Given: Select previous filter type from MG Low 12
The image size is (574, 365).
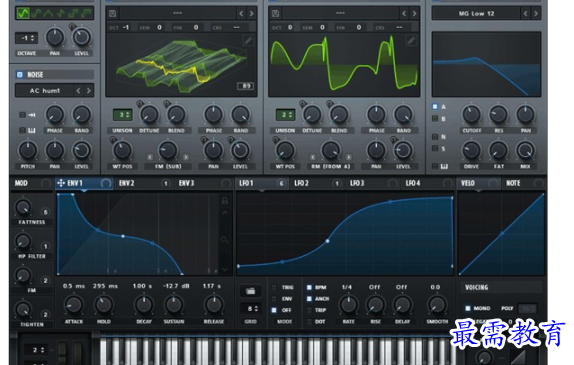Looking at the screenshot, I should point(525,14).
